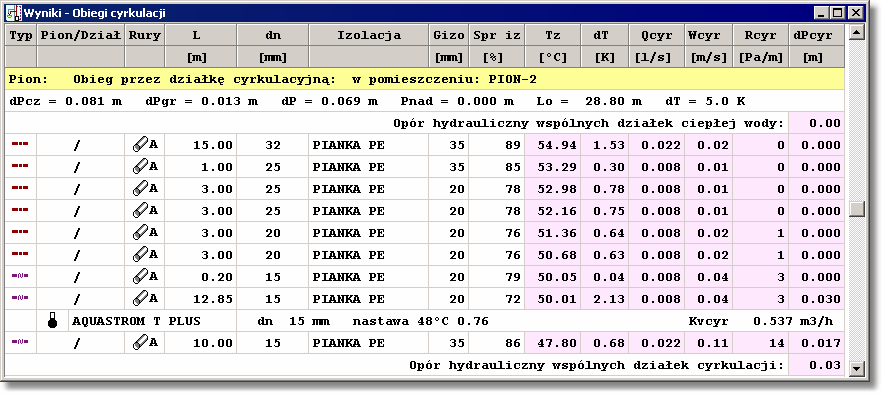The height and width of the screenshot is (394, 882).
Task: Click the Gizo column header
Action: tap(448, 35)
